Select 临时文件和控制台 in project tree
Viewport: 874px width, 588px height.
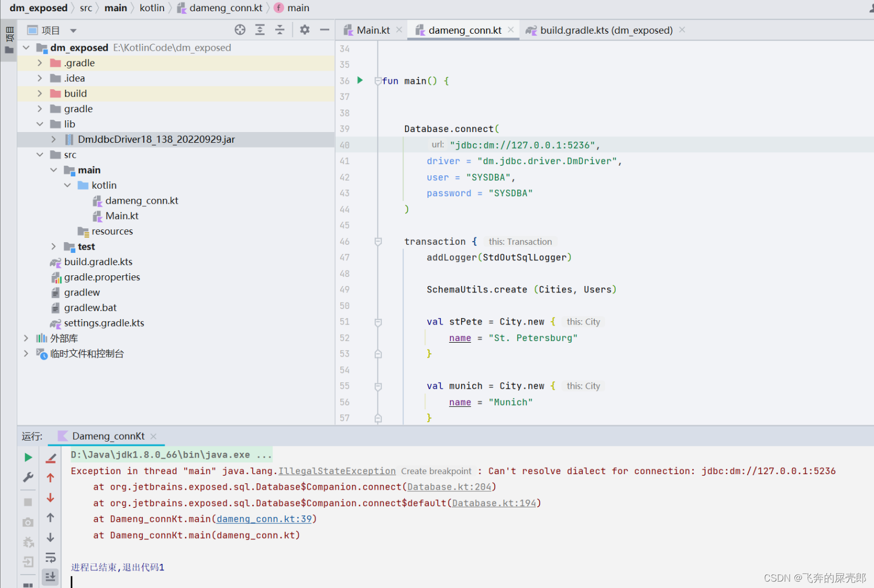(87, 354)
